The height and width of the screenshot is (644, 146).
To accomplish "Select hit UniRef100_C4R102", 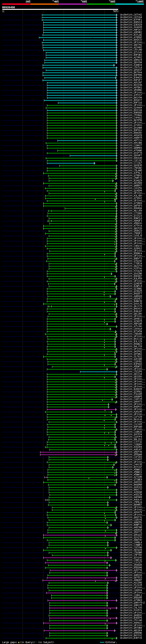I will (131, 246).
